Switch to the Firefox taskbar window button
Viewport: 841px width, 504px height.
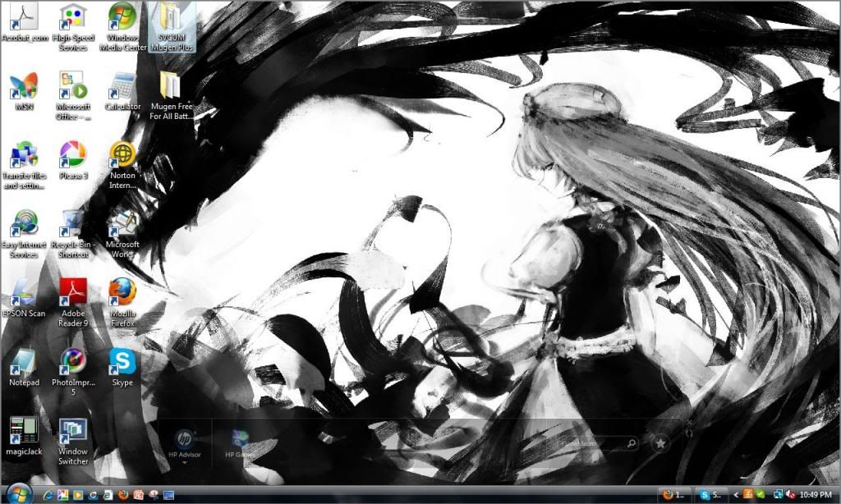(x=674, y=494)
